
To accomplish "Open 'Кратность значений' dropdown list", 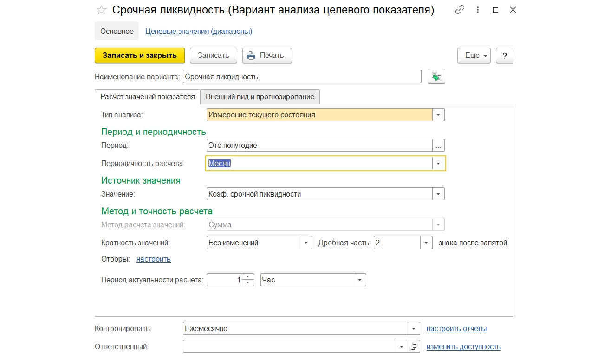I will [306, 243].
